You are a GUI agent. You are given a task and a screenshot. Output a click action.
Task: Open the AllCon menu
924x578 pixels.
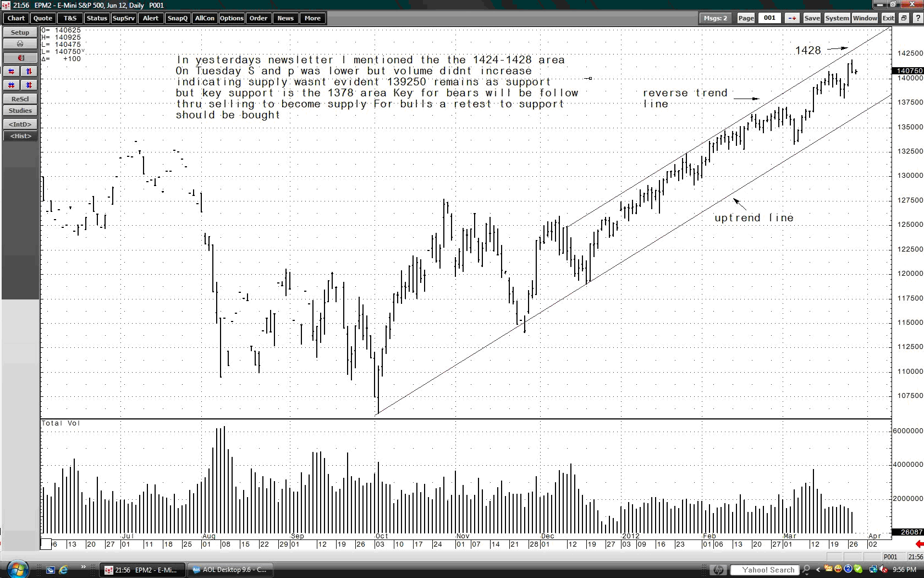[x=205, y=18]
